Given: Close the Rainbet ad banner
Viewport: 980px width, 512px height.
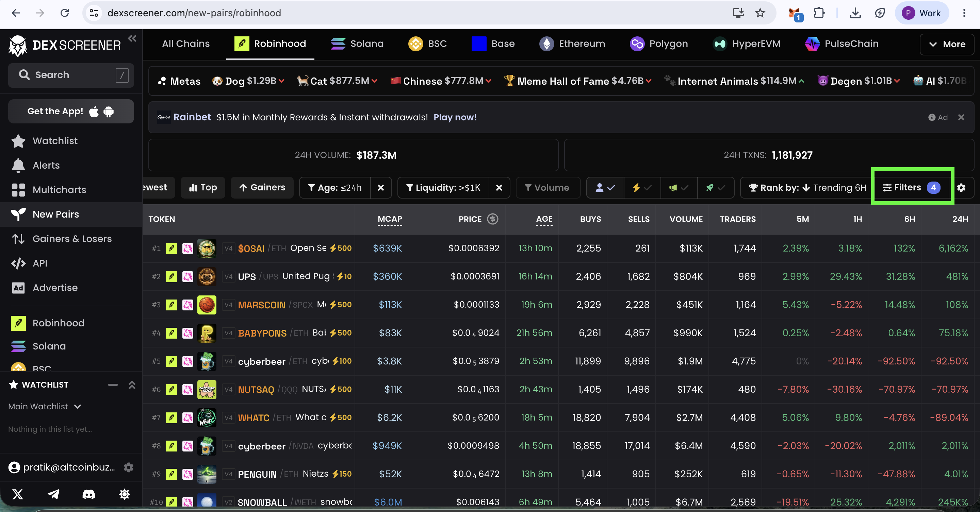Looking at the screenshot, I should coord(961,117).
